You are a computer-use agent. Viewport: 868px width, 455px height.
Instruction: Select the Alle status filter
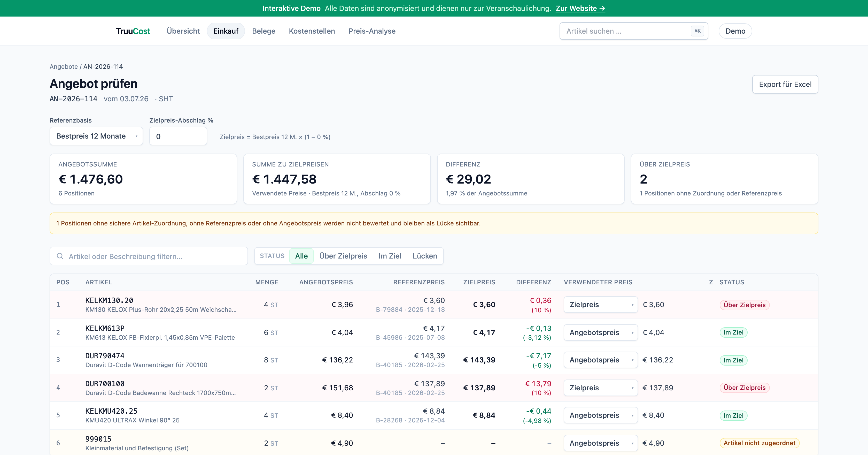click(301, 256)
